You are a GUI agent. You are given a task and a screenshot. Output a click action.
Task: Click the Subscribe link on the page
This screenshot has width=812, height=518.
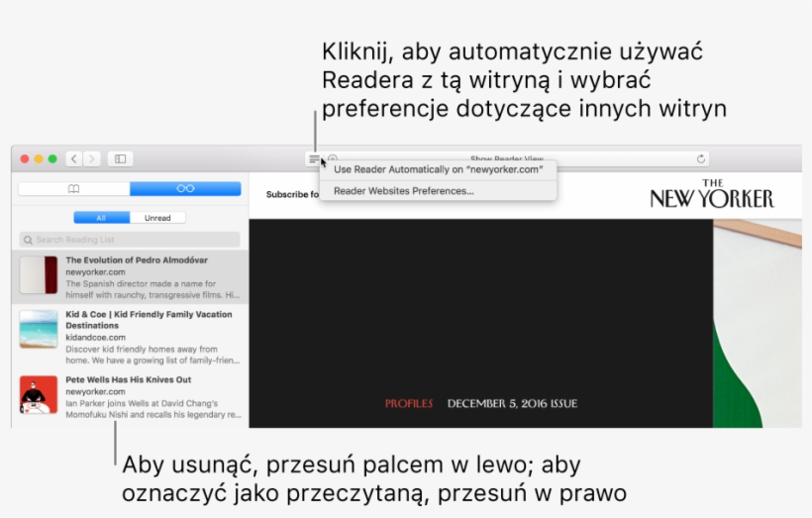[292, 194]
